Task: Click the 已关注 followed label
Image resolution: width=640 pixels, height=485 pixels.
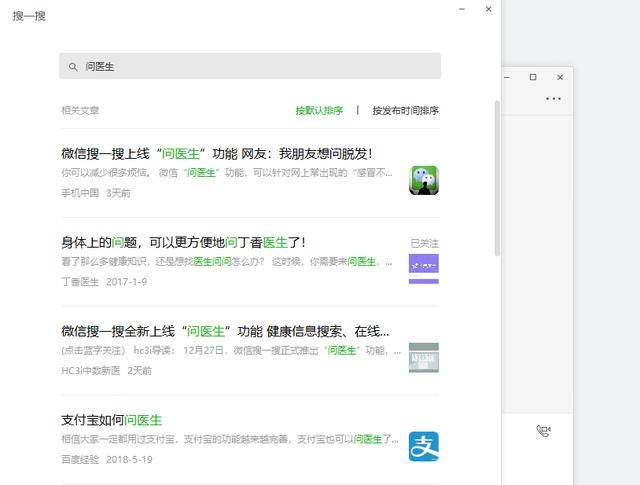Action: click(x=424, y=243)
